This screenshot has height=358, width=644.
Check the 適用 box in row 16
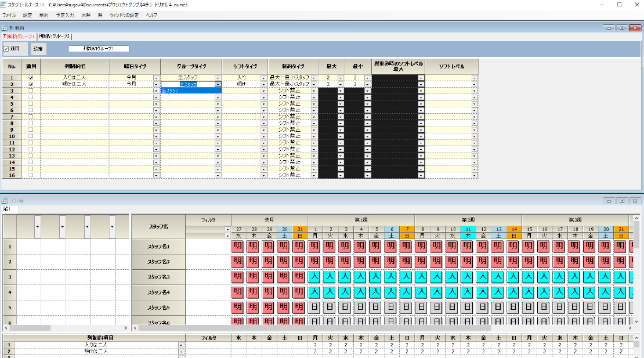click(x=31, y=175)
